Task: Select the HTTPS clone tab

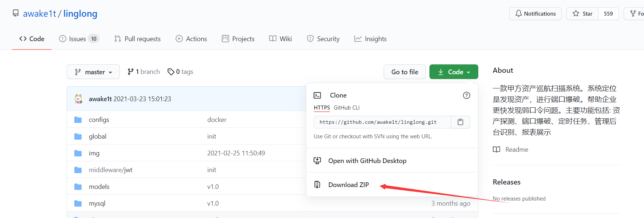Action: [322, 108]
